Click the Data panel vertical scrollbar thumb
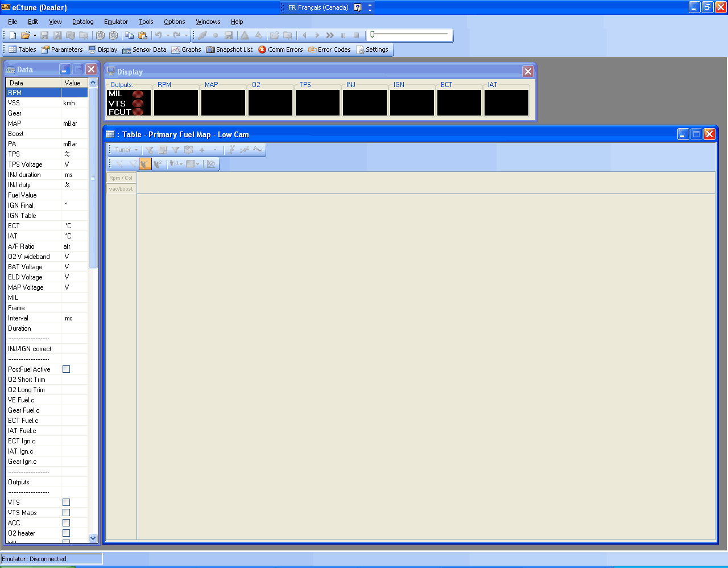 pyautogui.click(x=93, y=178)
